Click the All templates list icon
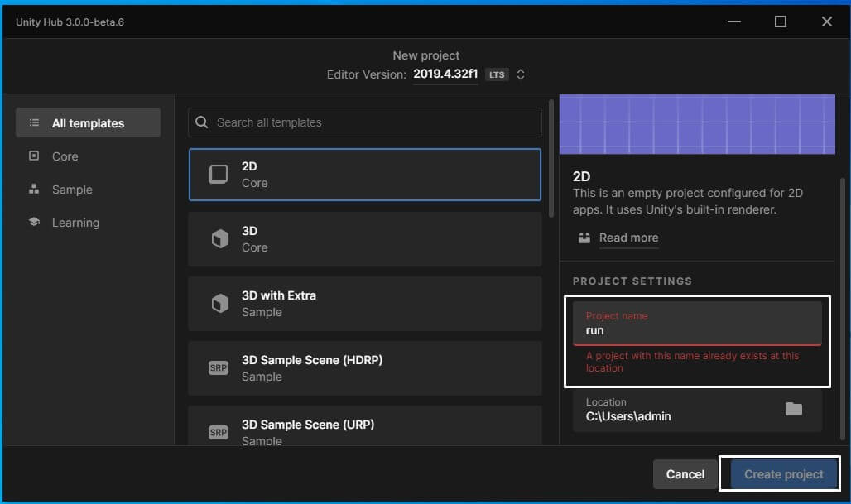 click(34, 122)
